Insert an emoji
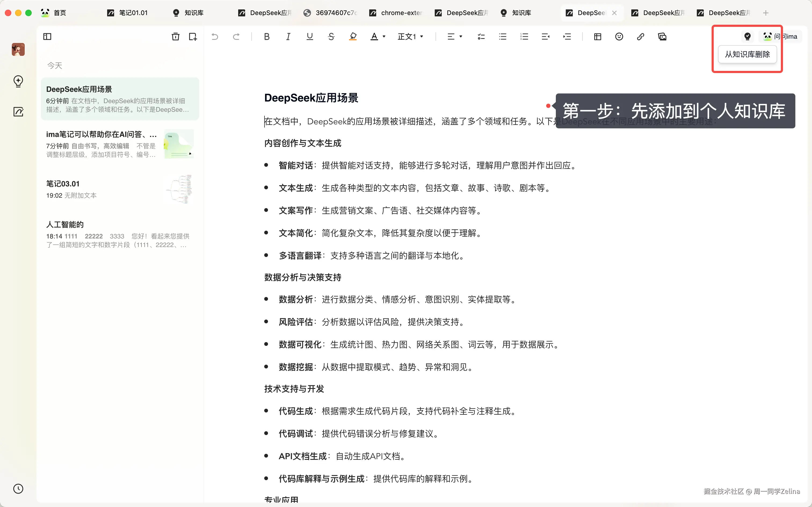 (619, 37)
